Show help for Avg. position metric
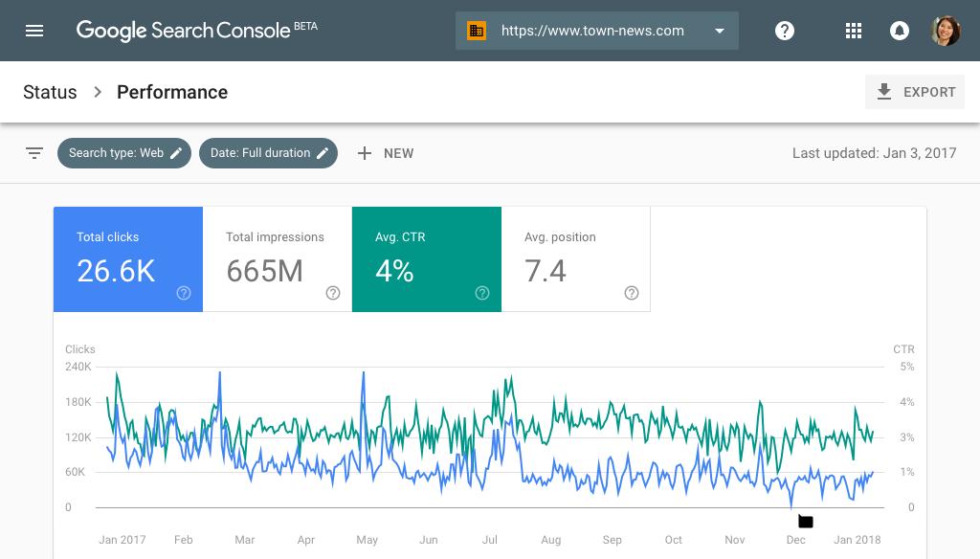980x559 pixels. click(x=632, y=293)
